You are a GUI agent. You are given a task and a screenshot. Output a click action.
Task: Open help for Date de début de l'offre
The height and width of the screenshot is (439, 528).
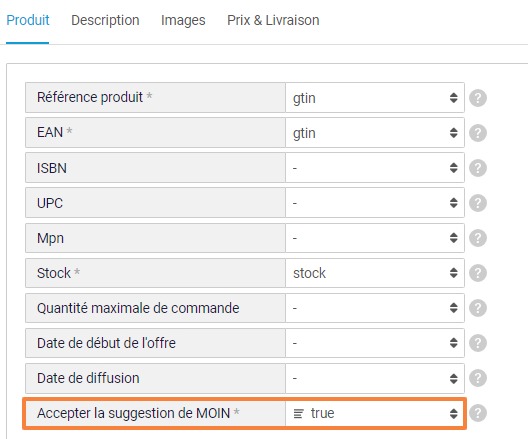coord(478,343)
